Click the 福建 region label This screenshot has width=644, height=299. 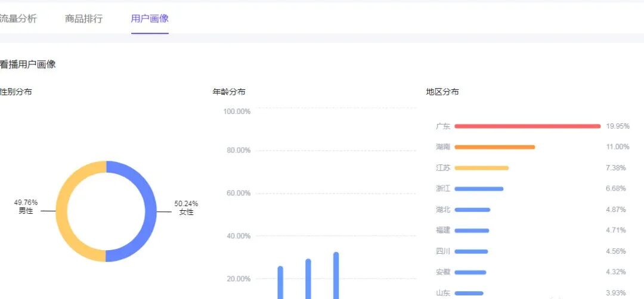443,231
